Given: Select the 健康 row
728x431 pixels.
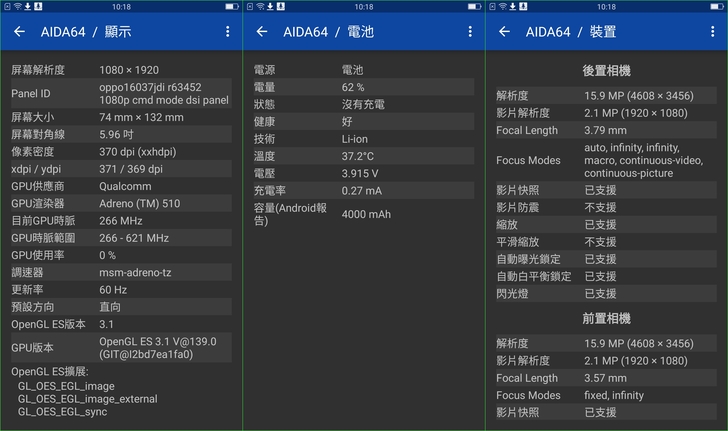Looking at the screenshot, I should pyautogui.click(x=364, y=122).
